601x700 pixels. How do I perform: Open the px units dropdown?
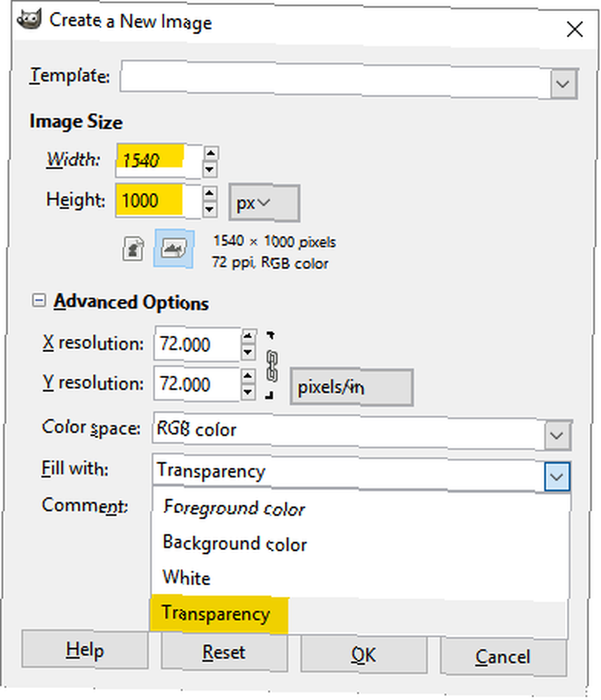click(x=264, y=203)
